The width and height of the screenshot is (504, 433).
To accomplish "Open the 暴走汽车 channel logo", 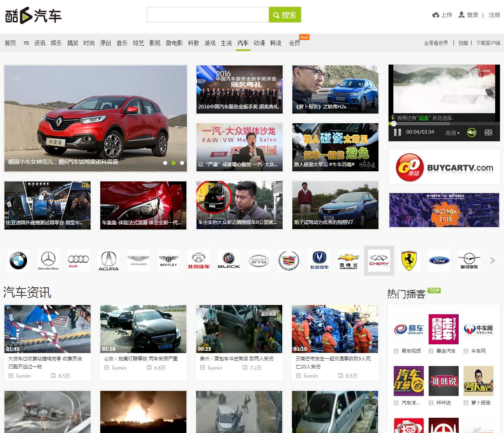I will tap(443, 329).
